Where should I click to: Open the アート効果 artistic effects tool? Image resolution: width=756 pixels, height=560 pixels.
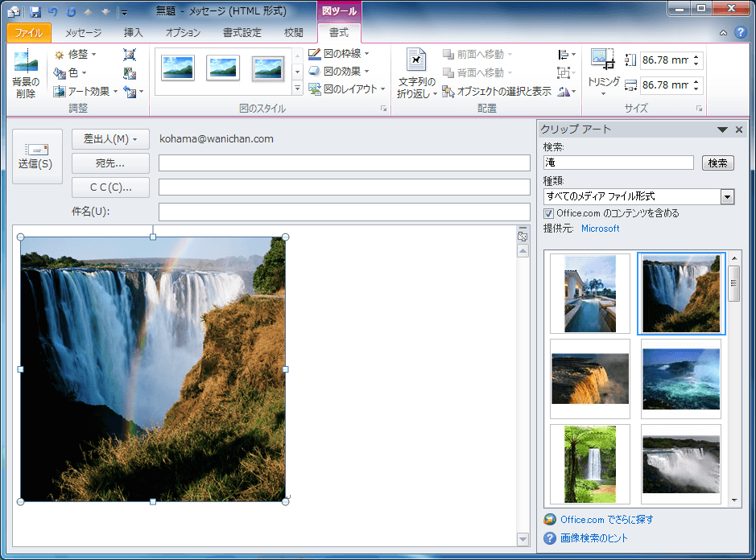(86, 91)
